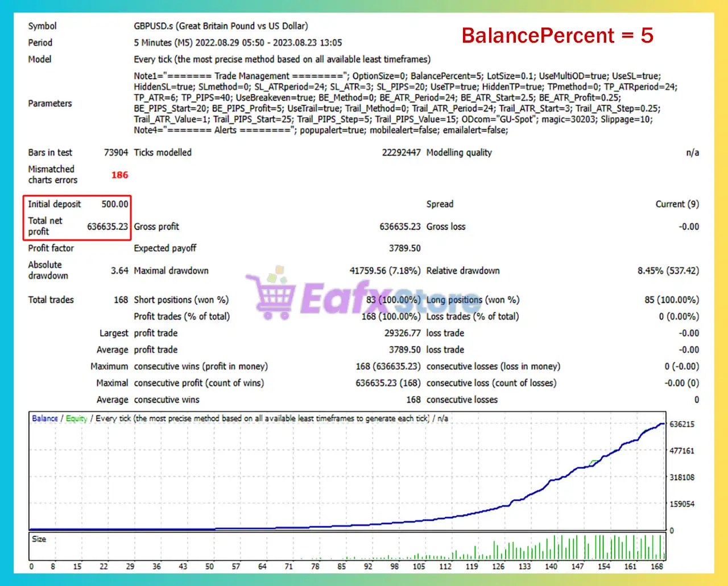Select the Equity legend label in chart
This screenshot has height=586, width=728.
(76, 418)
